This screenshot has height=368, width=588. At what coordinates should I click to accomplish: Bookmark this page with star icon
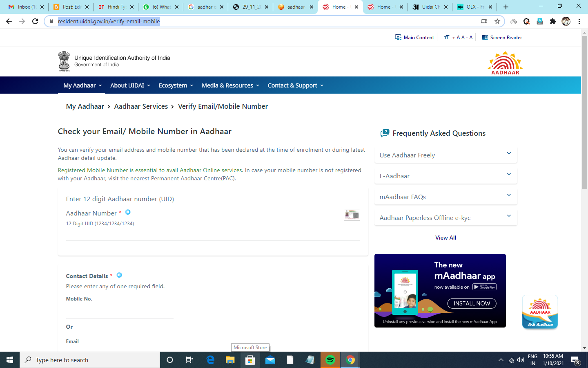497,21
